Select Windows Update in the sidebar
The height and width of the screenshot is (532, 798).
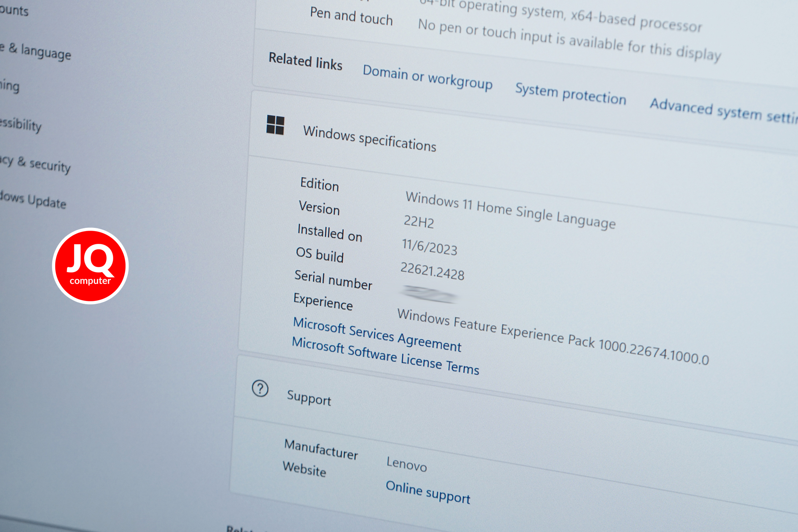coord(33,200)
